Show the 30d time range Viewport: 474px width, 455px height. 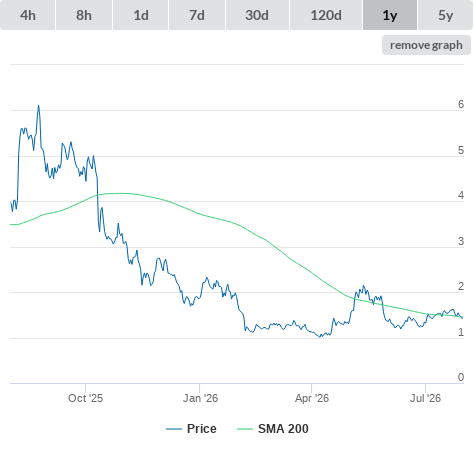tap(257, 15)
